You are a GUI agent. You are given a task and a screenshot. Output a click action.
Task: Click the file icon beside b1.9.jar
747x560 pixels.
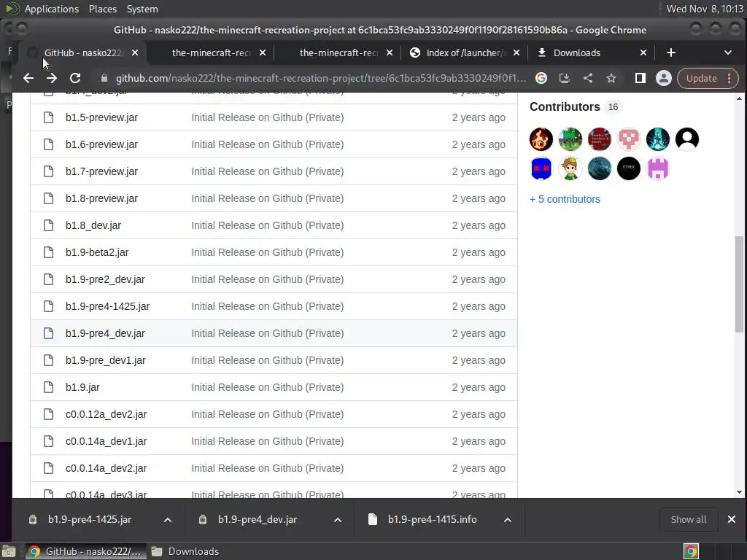pyautogui.click(x=49, y=387)
